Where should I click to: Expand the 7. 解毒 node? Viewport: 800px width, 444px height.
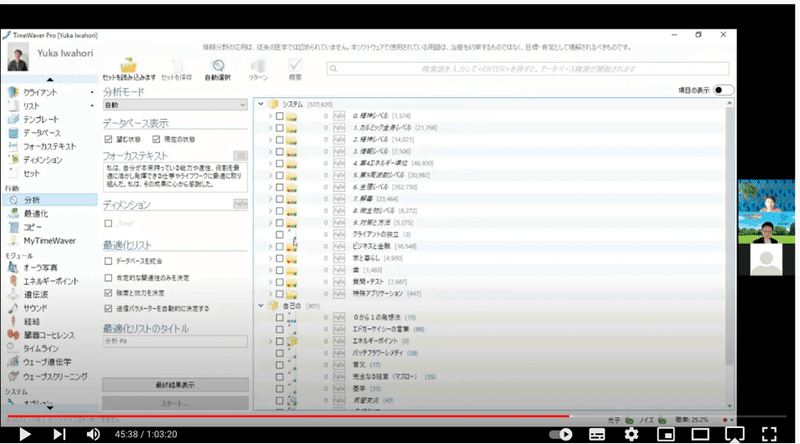pos(270,199)
